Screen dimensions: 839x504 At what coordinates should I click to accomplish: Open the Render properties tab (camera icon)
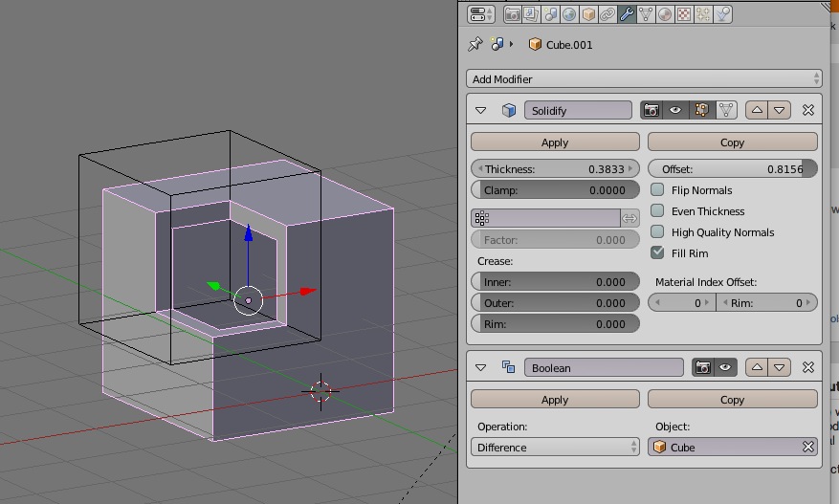tap(512, 14)
